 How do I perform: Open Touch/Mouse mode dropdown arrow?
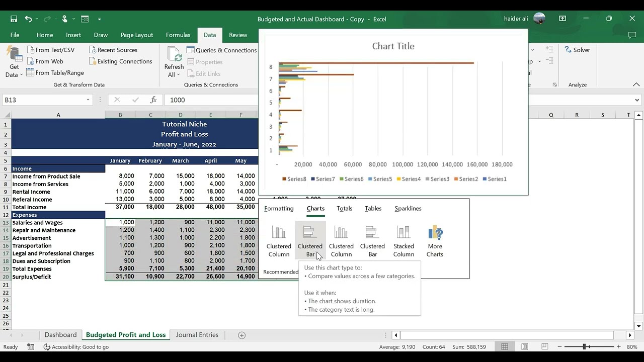73,19
